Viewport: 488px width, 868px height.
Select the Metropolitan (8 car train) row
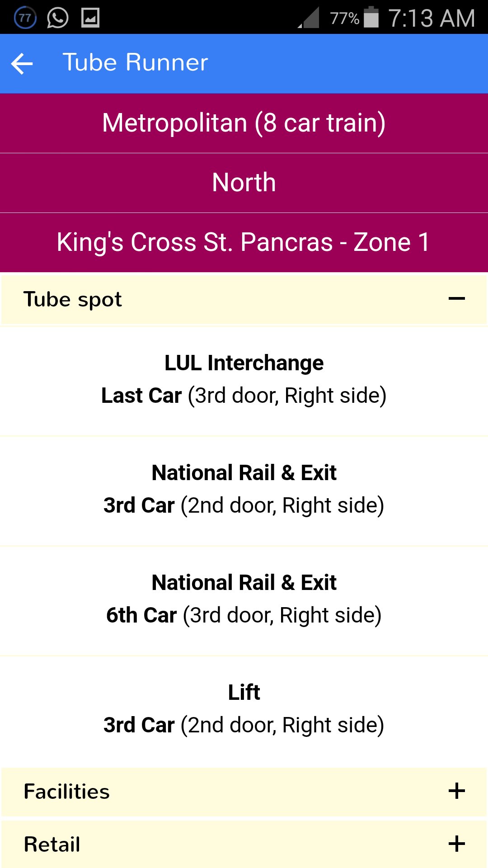244,123
